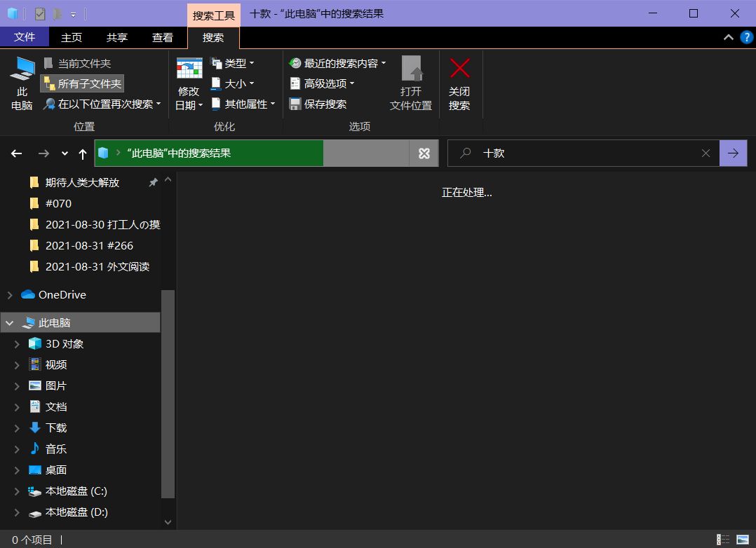Open recent locations dropdown arrow

65,153
